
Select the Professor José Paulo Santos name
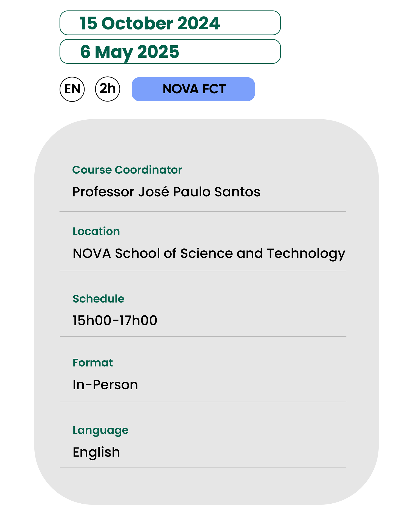point(166,192)
